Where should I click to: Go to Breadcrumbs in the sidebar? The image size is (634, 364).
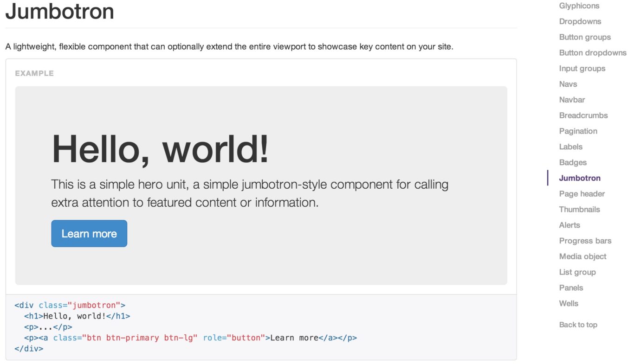coord(583,115)
